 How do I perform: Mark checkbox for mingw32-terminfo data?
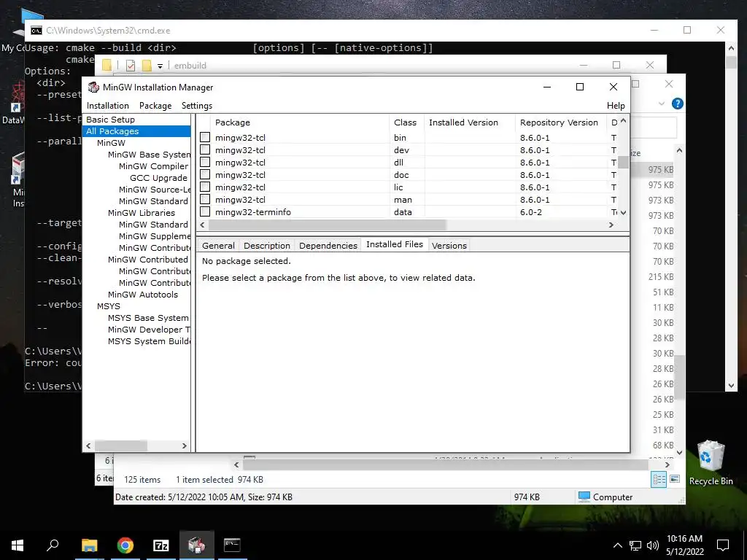[205, 211]
